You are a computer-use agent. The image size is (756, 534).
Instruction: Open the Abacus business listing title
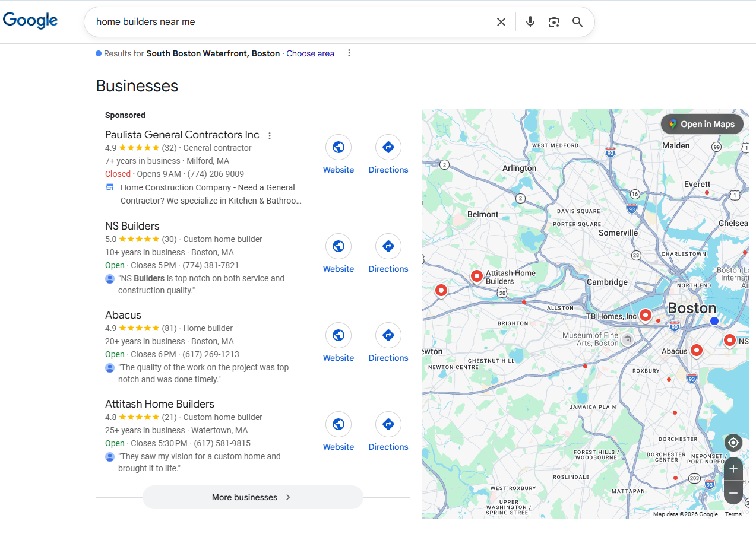point(123,315)
